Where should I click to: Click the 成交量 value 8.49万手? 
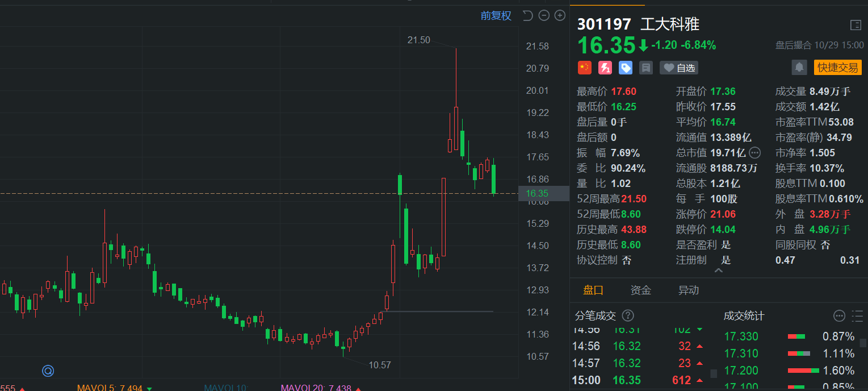point(830,91)
